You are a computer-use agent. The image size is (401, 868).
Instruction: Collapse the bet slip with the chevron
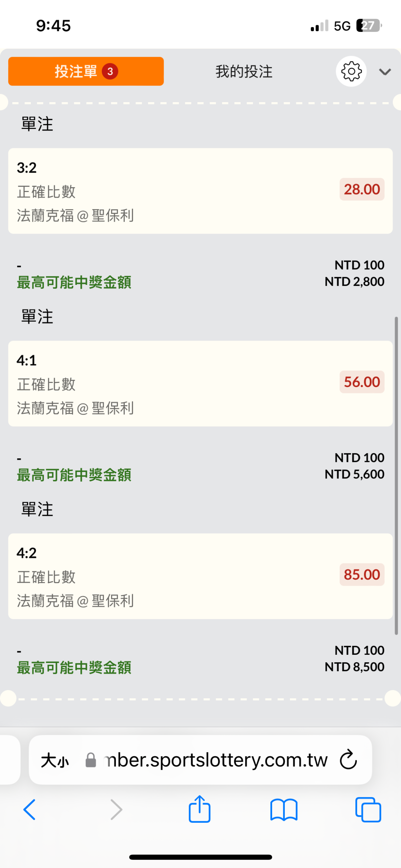(x=385, y=72)
